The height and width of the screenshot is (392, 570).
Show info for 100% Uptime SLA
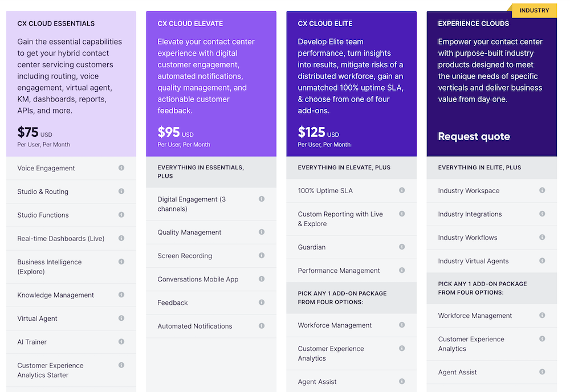pyautogui.click(x=402, y=190)
